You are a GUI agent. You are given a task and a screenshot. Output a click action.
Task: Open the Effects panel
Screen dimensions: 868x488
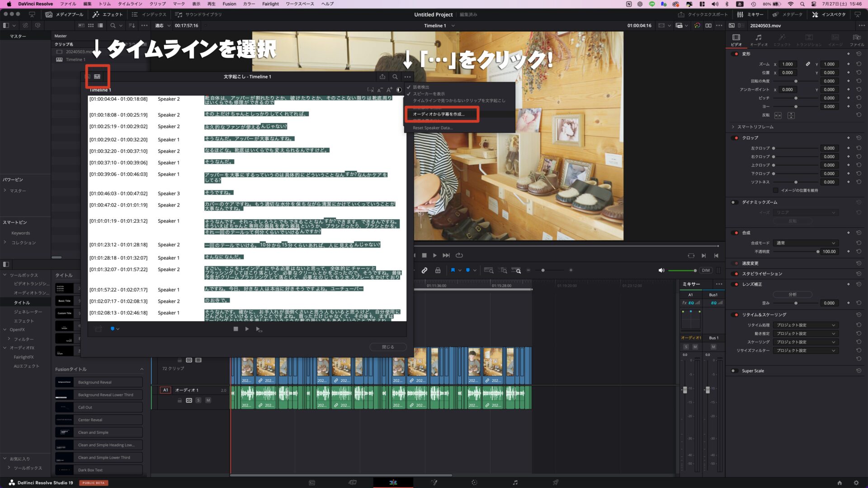(x=108, y=14)
